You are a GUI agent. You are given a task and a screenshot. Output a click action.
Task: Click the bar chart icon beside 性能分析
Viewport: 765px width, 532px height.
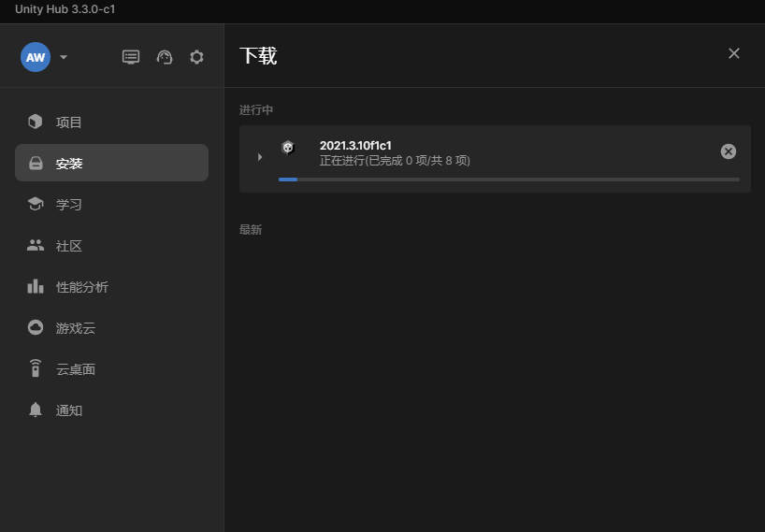click(36, 286)
